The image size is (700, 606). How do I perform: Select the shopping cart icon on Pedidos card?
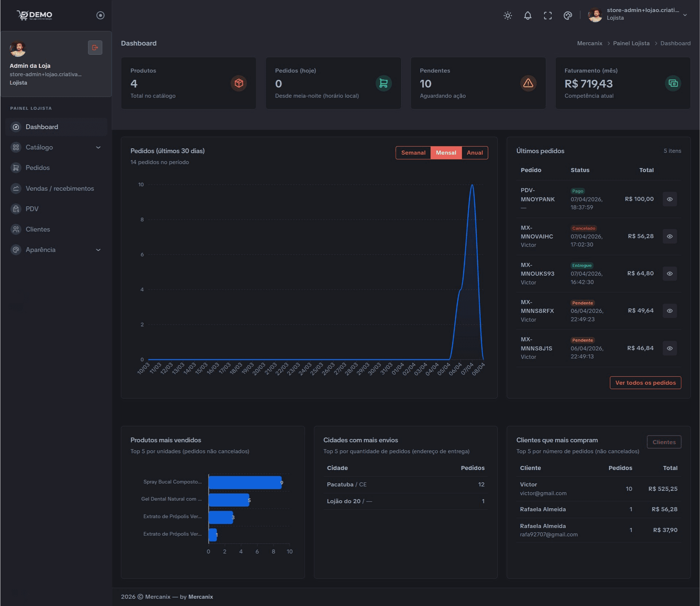[x=383, y=83]
